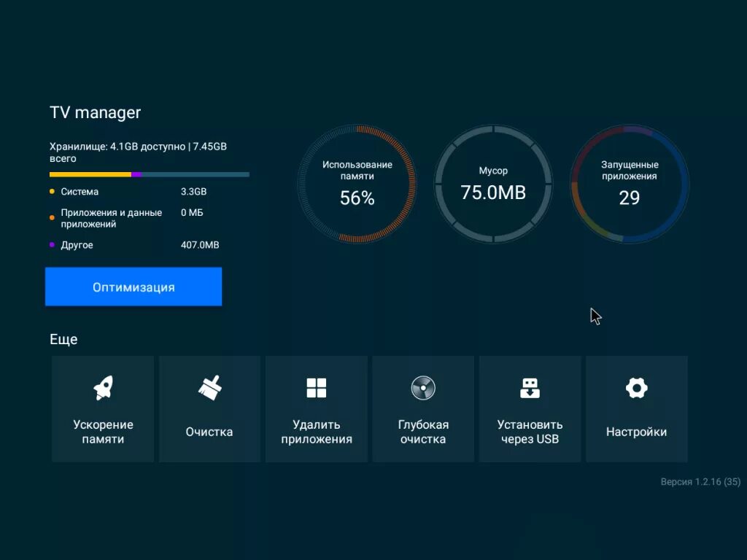Open the Глубокая очистка tile label
Image resolution: width=747 pixels, height=560 pixels.
[423, 432]
